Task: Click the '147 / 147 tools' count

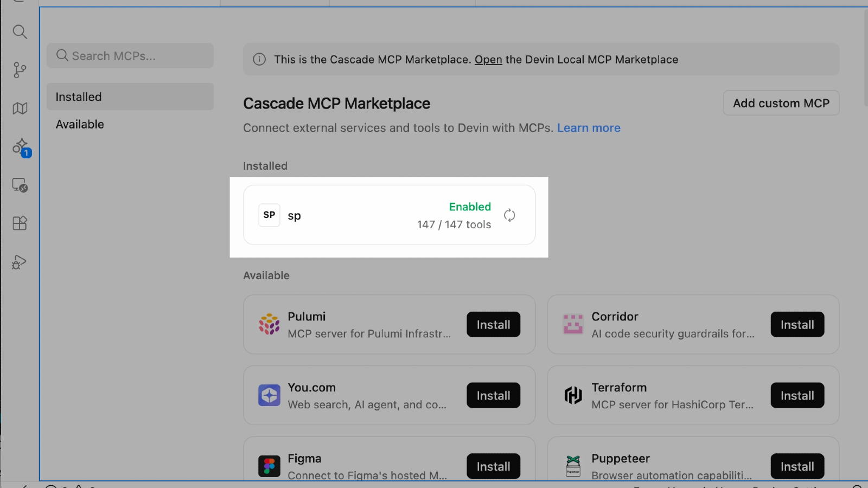Action: (454, 224)
